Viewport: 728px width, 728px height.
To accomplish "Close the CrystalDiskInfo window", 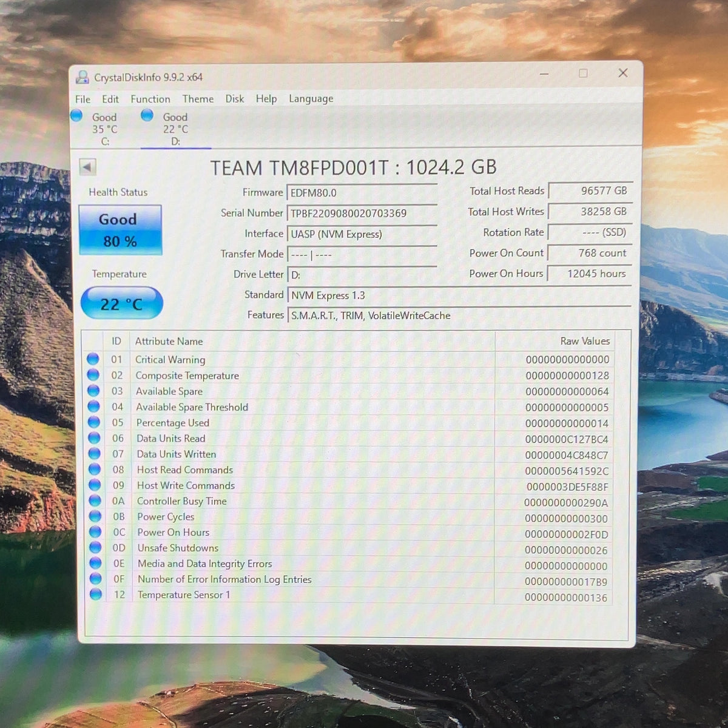I will [622, 73].
